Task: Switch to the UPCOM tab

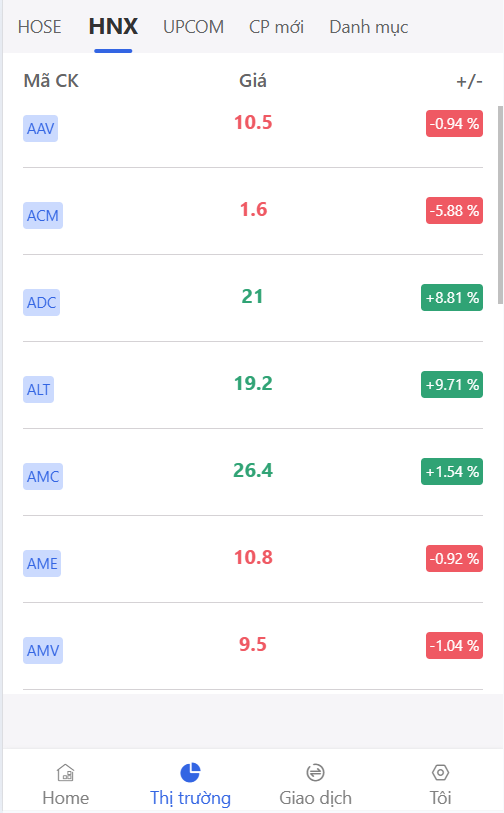Action: point(193,27)
